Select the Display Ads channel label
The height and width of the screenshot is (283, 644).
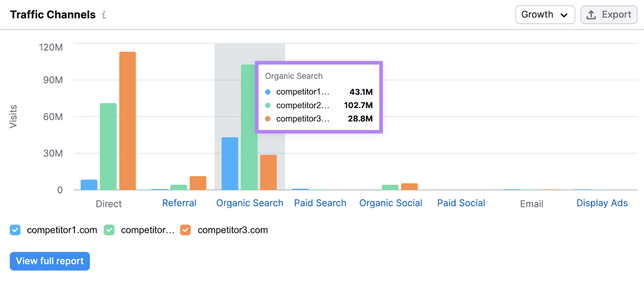pyautogui.click(x=601, y=203)
